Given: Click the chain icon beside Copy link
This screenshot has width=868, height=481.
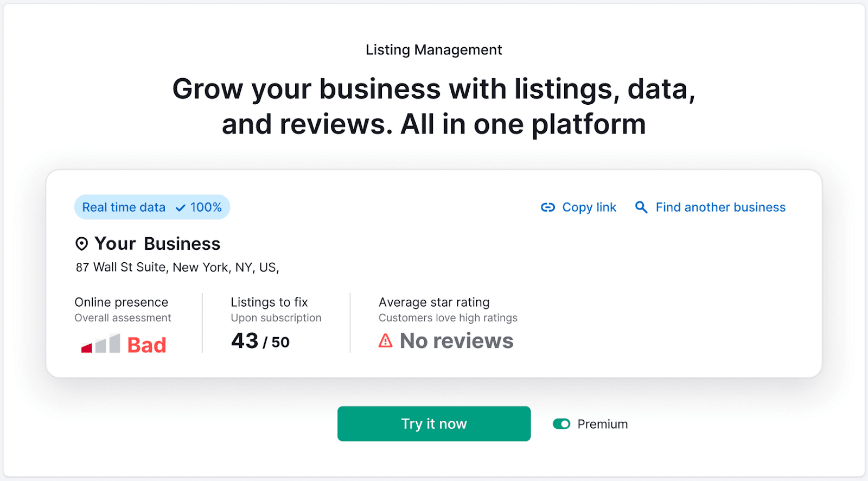Looking at the screenshot, I should [548, 207].
